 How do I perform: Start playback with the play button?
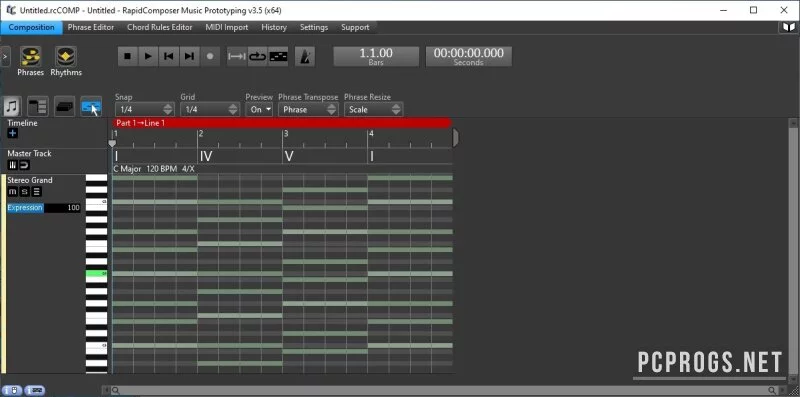coord(148,56)
